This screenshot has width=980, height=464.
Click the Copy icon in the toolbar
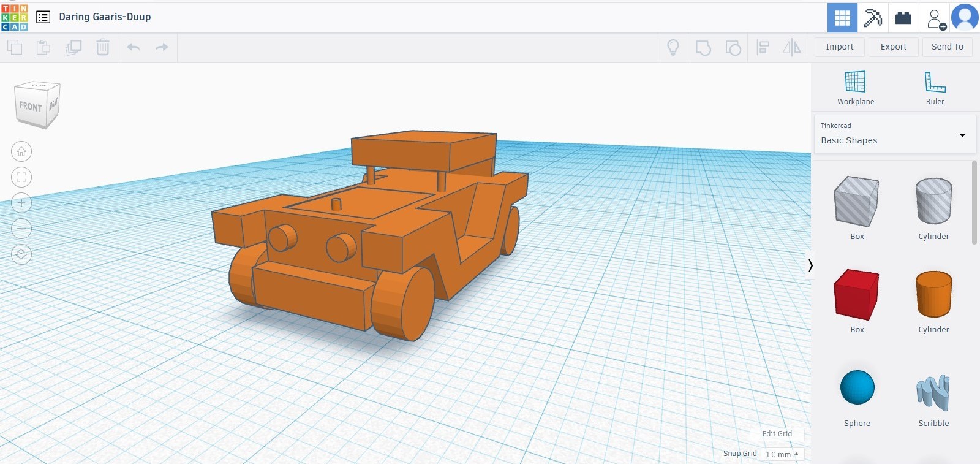click(15, 47)
